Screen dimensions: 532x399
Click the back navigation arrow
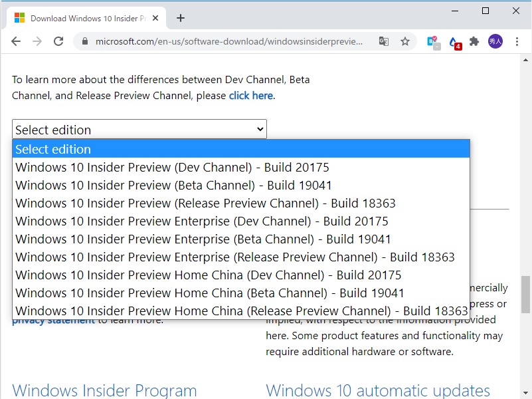pyautogui.click(x=16, y=41)
